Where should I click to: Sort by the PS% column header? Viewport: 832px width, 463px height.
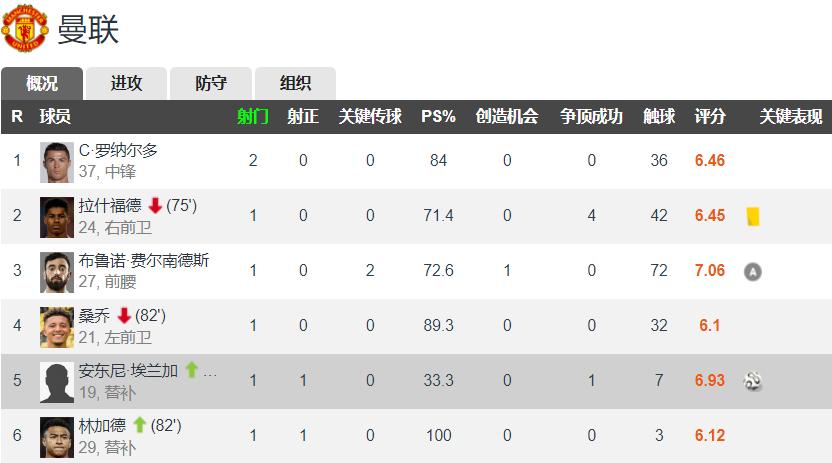[x=438, y=116]
